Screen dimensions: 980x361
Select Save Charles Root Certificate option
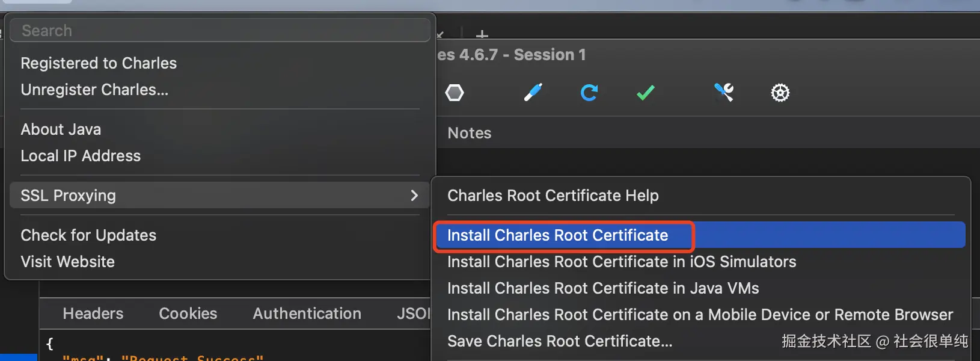(x=560, y=341)
